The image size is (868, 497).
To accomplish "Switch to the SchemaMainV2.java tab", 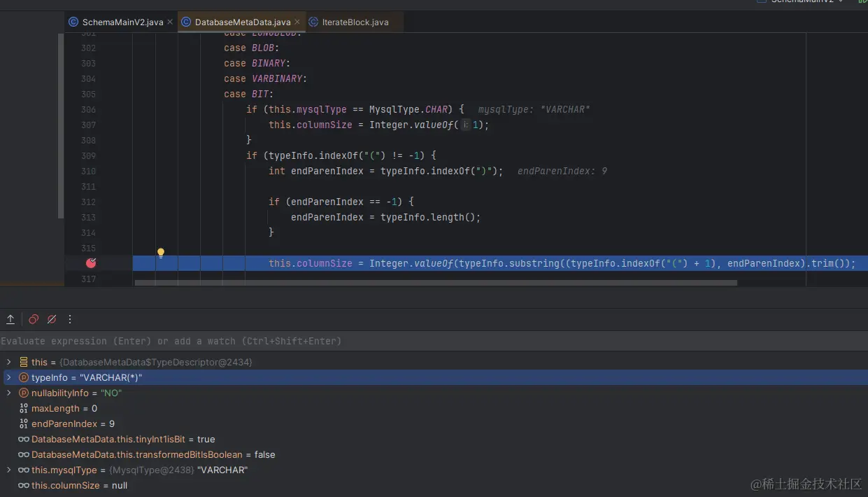I will click(122, 22).
